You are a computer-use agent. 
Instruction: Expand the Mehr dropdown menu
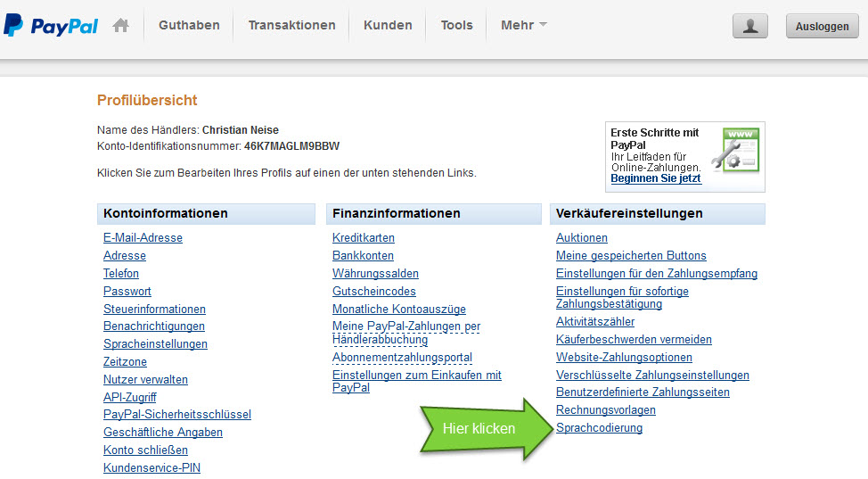pyautogui.click(x=523, y=25)
